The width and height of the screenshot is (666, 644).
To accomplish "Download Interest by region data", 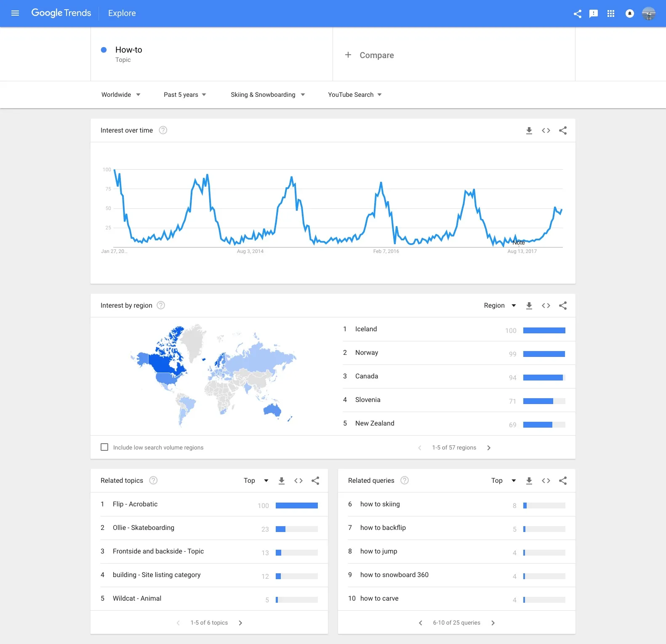I will pos(529,306).
